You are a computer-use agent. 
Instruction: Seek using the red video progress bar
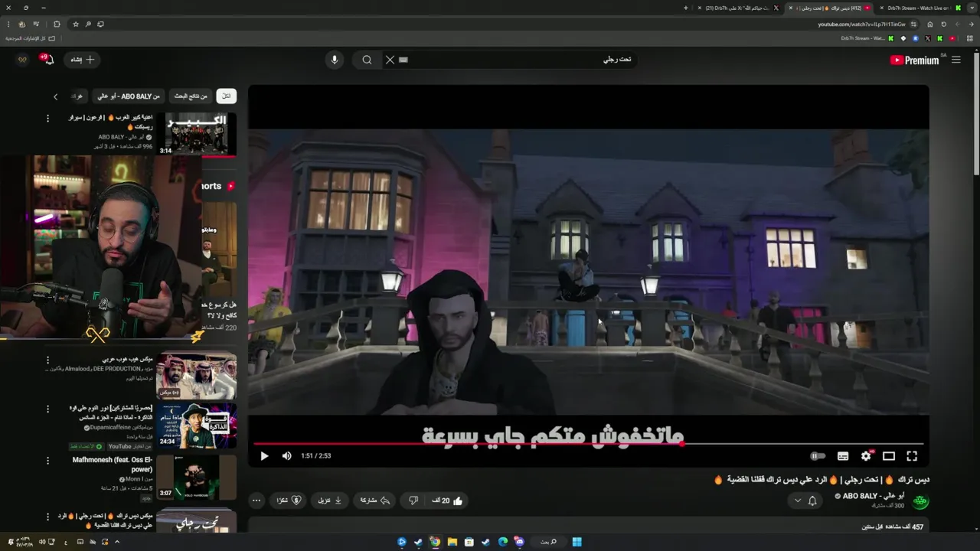click(589, 443)
